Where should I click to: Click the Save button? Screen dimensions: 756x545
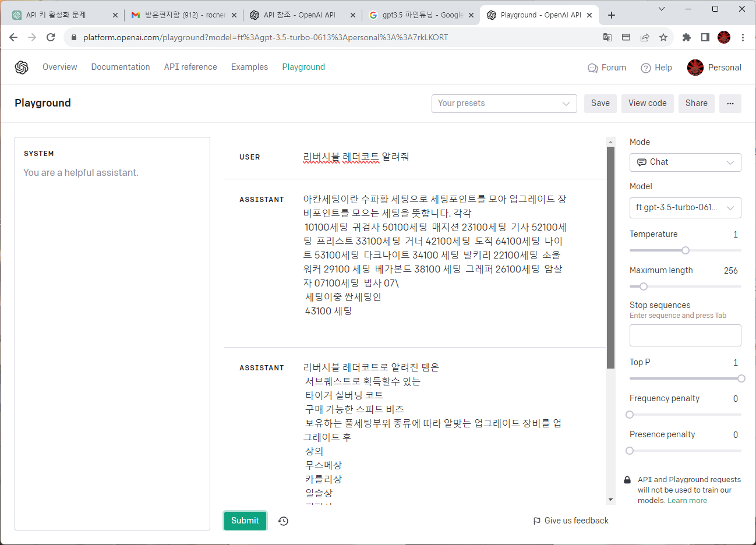click(600, 104)
